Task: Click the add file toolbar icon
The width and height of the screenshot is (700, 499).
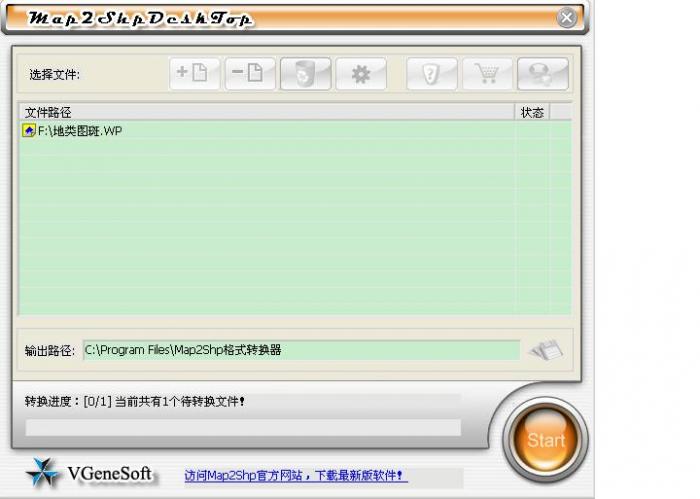Action: coord(194,74)
